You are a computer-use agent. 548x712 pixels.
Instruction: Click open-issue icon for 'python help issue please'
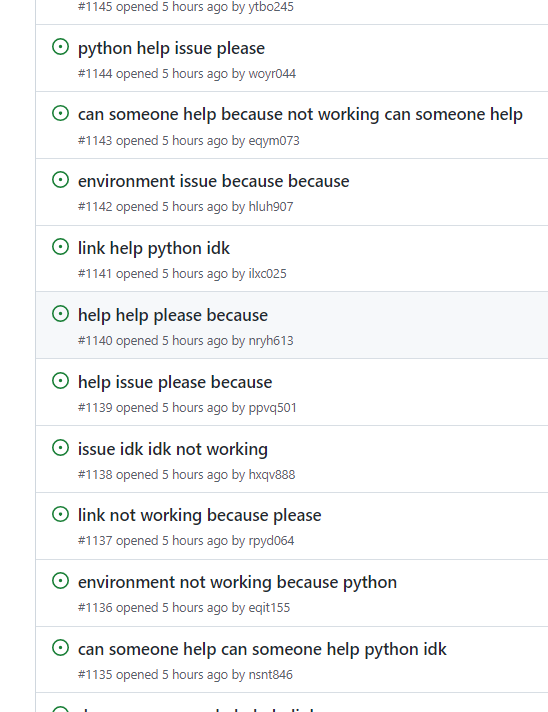point(60,47)
